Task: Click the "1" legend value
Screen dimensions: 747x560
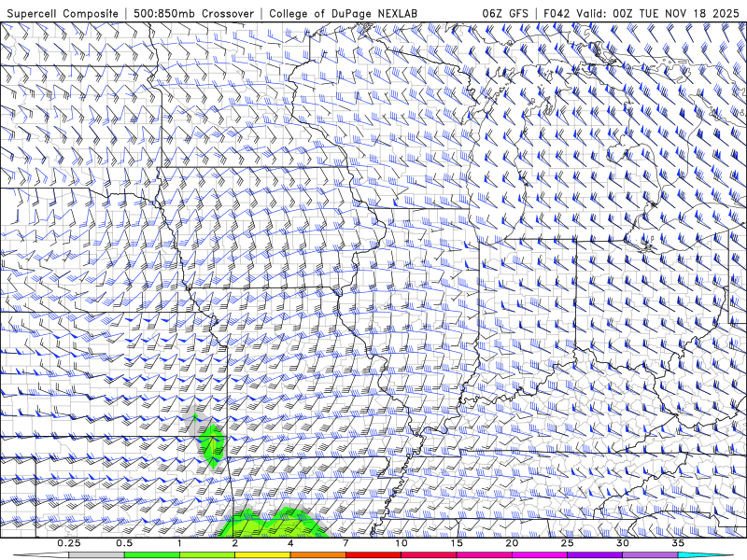Action: (179, 543)
